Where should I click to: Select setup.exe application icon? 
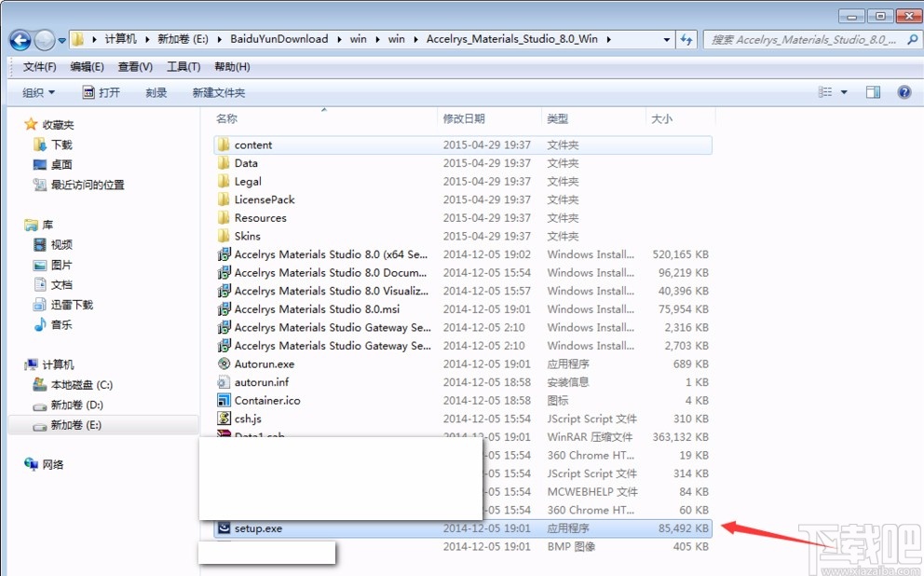(x=224, y=528)
